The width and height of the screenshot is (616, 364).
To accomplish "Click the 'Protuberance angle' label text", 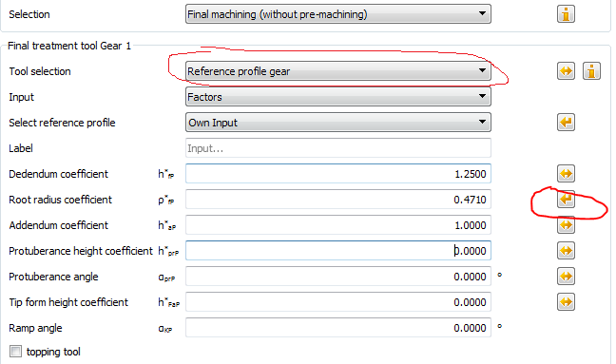I will tap(53, 277).
